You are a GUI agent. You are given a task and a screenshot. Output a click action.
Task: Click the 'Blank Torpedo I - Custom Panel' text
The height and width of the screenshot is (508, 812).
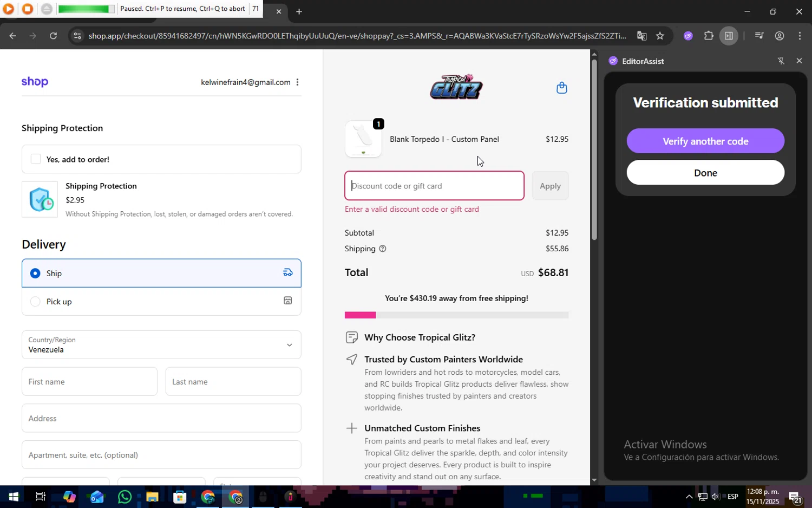(x=444, y=139)
